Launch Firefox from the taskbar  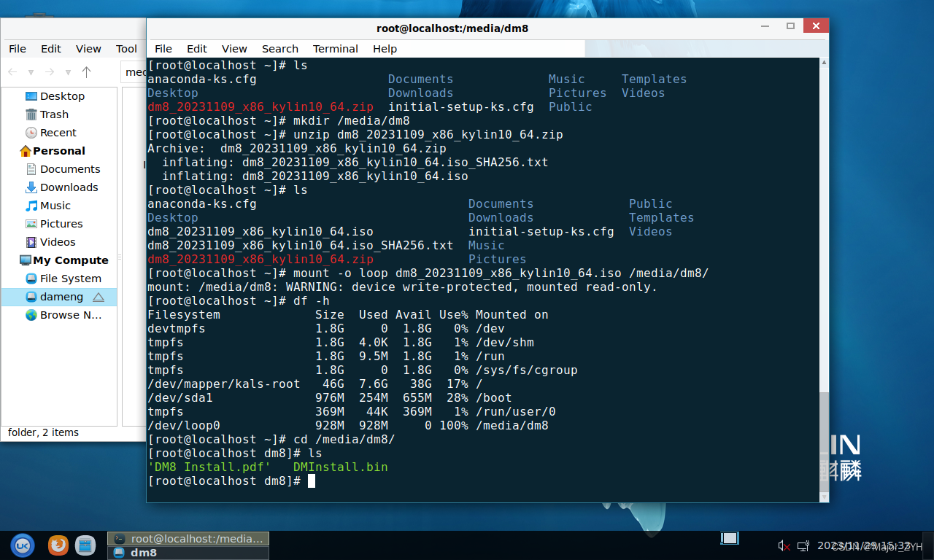tap(58, 545)
